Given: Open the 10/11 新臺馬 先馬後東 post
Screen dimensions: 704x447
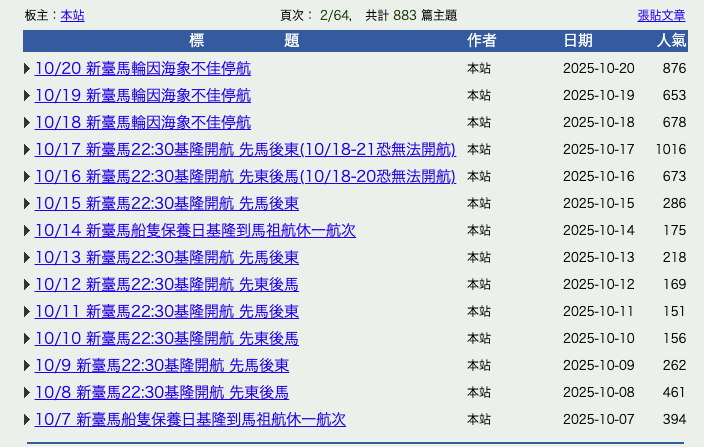Looking at the screenshot, I should pyautogui.click(x=166, y=312).
